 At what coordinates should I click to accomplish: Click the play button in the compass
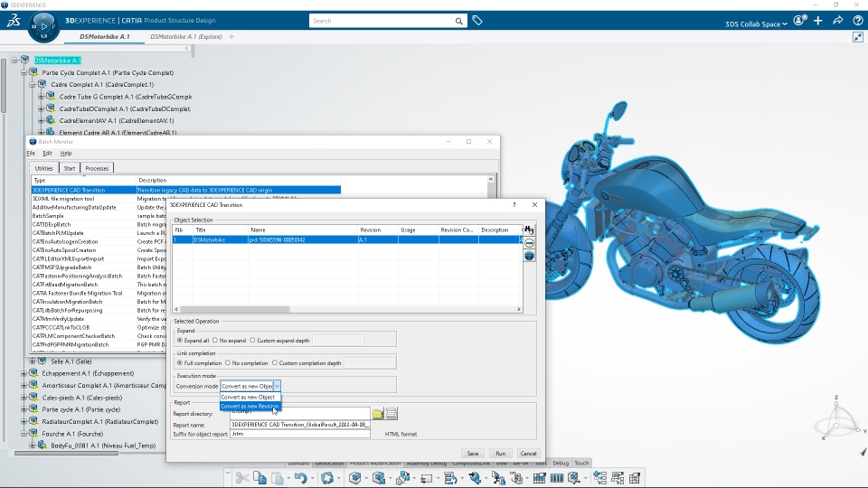[x=44, y=26]
